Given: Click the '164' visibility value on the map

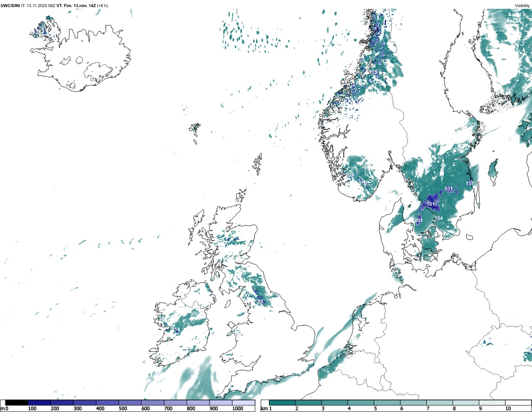Looking at the screenshot, I should pos(439,218).
